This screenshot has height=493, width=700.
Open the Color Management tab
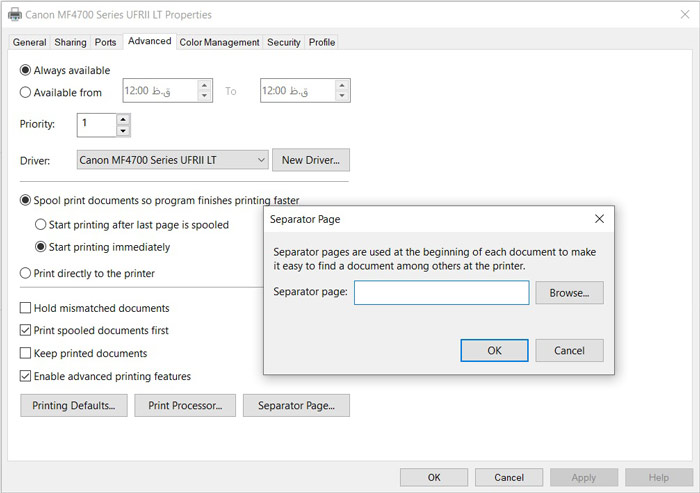tap(219, 42)
